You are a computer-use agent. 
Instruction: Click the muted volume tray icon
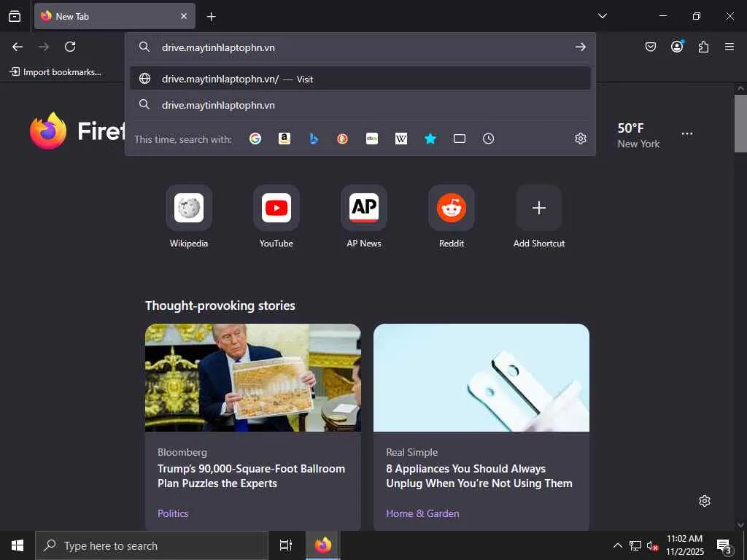coord(652,546)
